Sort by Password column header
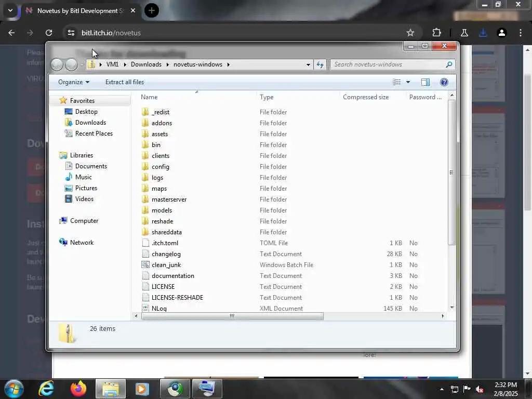 (427, 97)
